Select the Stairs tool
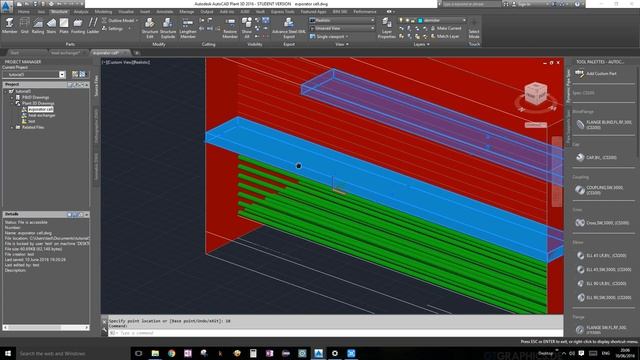This screenshot has width=640, height=360. (51, 25)
